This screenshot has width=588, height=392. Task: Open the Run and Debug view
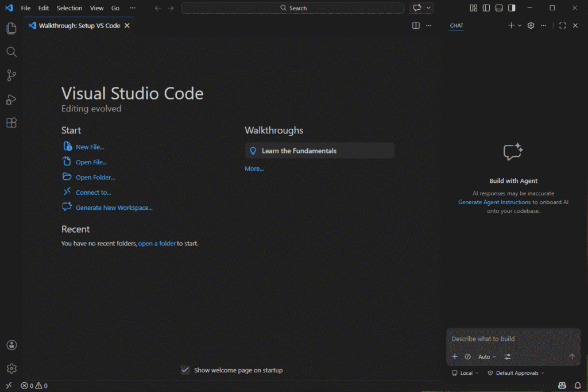pyautogui.click(x=11, y=99)
